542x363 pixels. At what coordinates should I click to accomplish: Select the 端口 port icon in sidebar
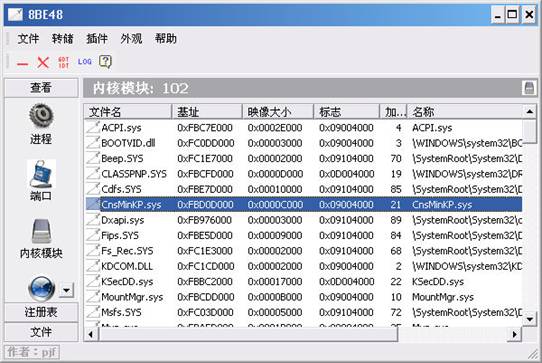41,174
